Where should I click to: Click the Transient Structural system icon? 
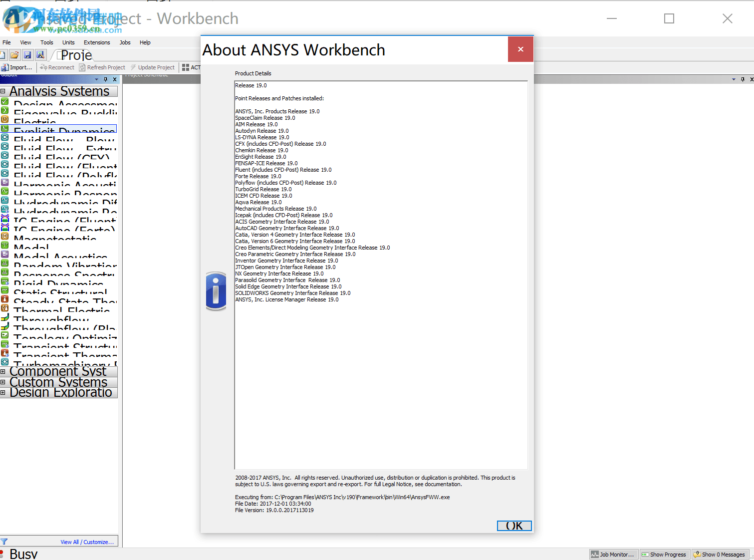[5, 344]
